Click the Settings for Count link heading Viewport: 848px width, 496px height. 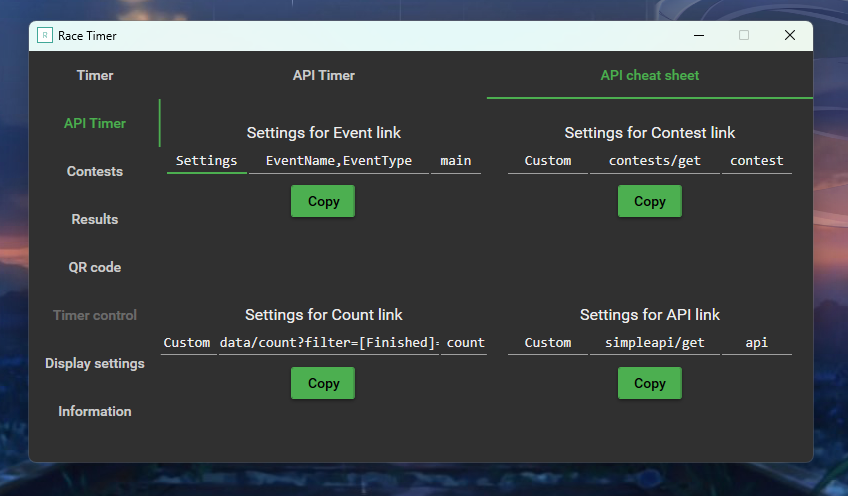323,315
